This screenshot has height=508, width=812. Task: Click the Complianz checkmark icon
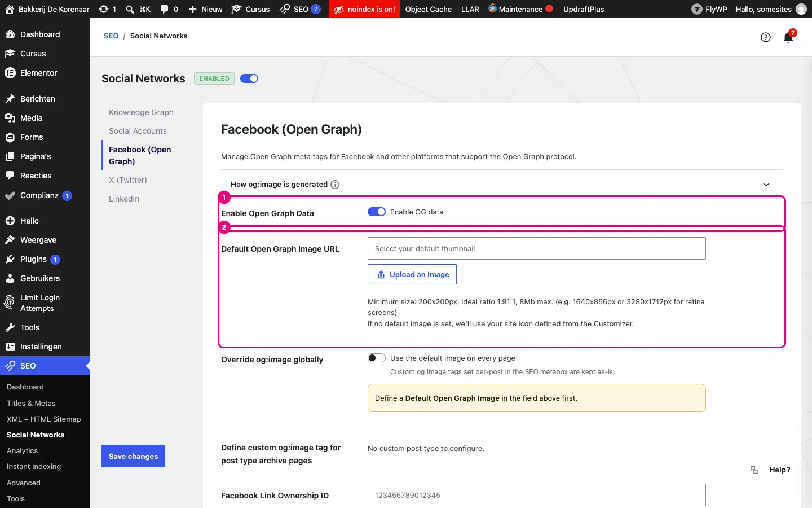(x=10, y=195)
